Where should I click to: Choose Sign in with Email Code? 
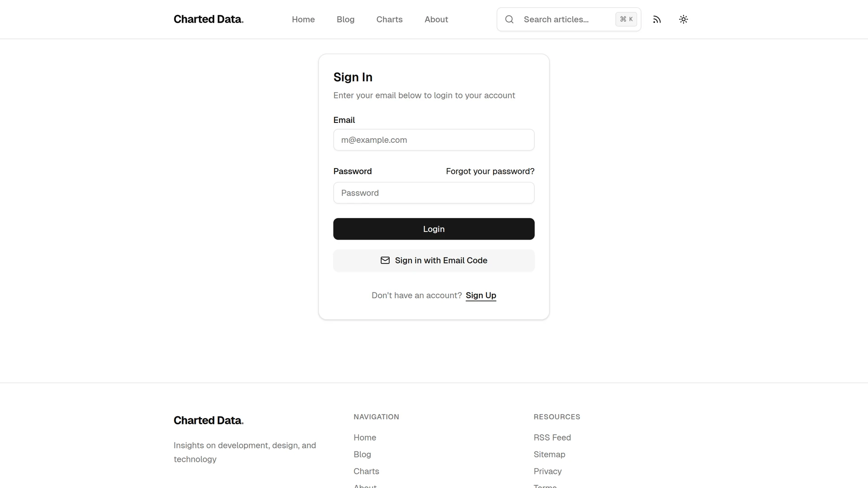point(434,260)
